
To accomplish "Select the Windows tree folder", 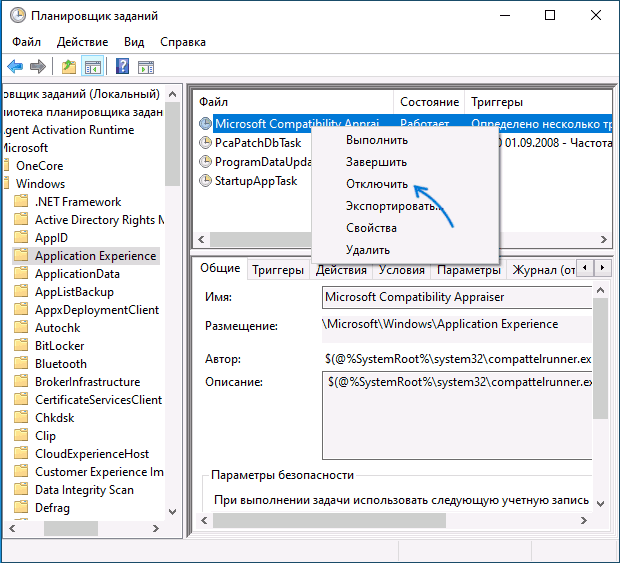I will tap(40, 184).
